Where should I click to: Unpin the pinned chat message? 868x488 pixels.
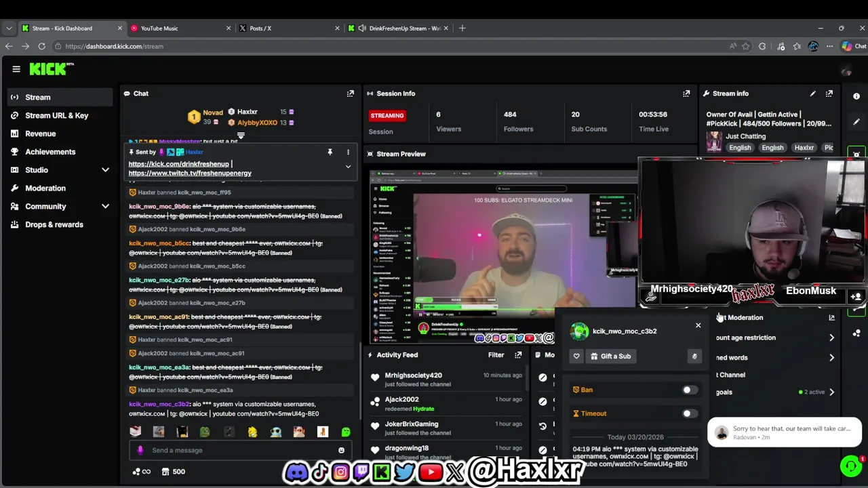click(330, 152)
